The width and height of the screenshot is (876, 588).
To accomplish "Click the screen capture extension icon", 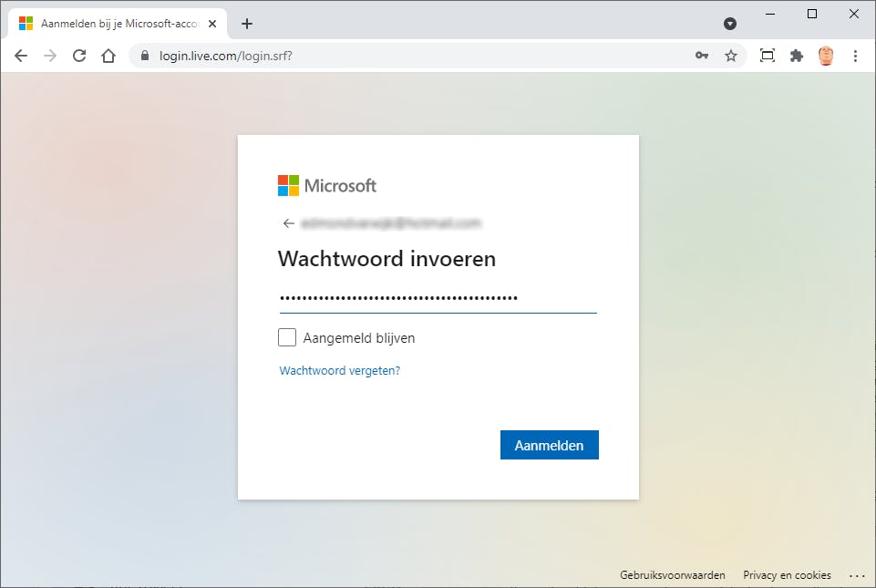I will tap(768, 56).
